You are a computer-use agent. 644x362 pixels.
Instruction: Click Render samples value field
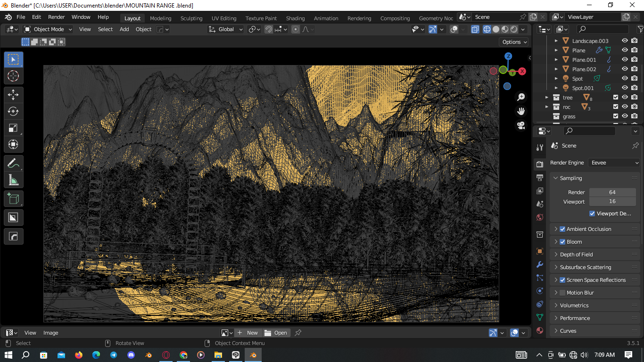pyautogui.click(x=612, y=192)
